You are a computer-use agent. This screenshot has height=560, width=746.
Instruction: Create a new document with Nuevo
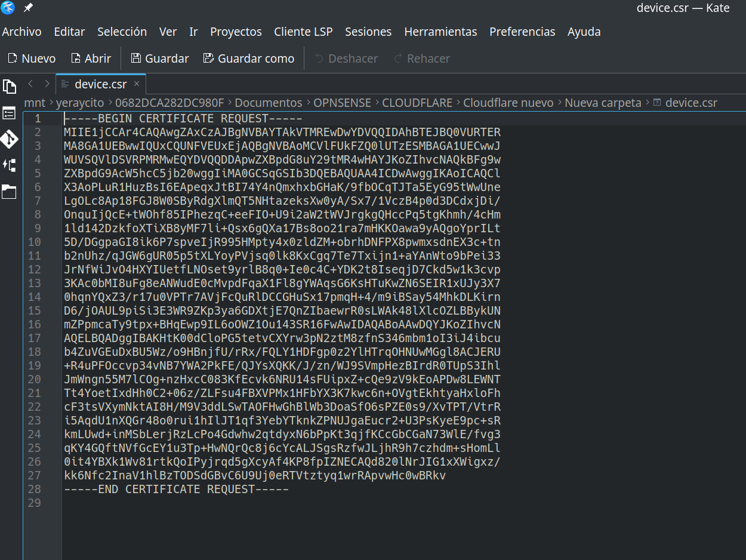point(32,59)
